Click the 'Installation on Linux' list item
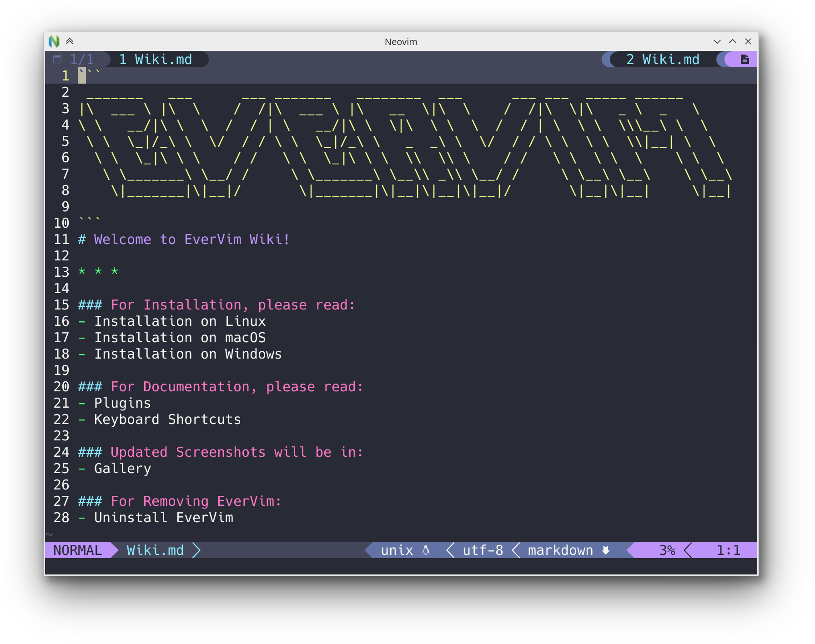Image resolution: width=815 pixels, height=644 pixels. point(180,321)
